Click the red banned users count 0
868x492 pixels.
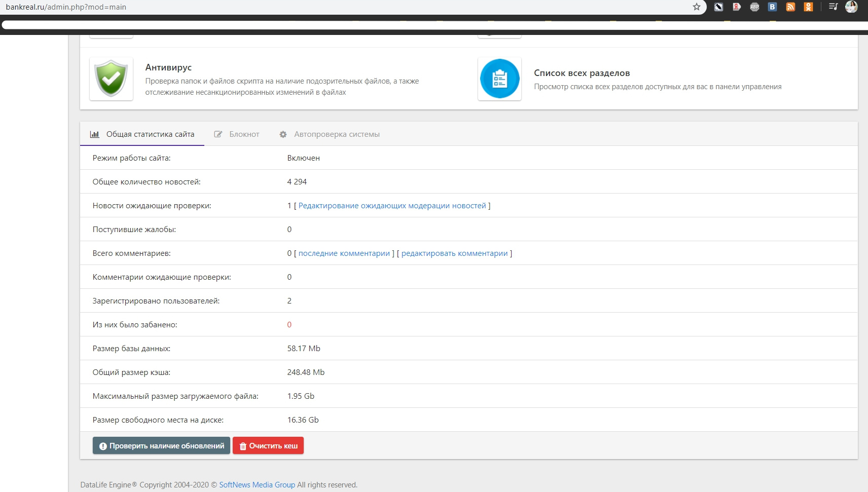(290, 325)
